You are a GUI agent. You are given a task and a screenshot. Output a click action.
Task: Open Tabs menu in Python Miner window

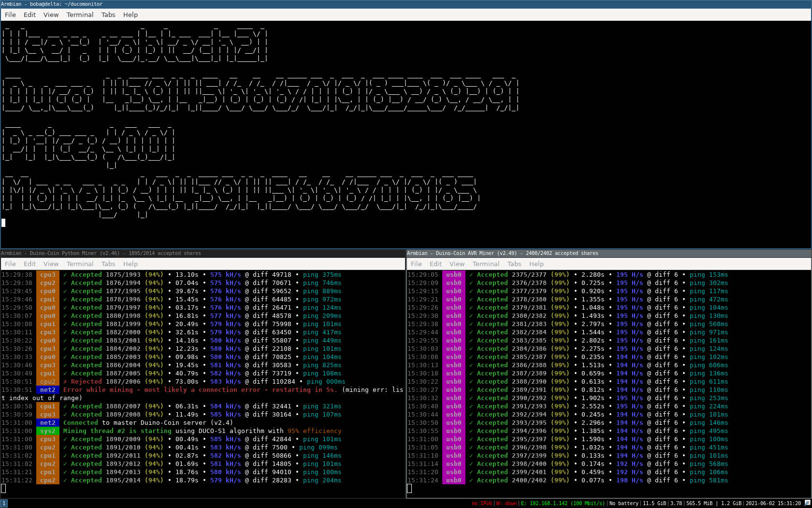pyautogui.click(x=108, y=264)
